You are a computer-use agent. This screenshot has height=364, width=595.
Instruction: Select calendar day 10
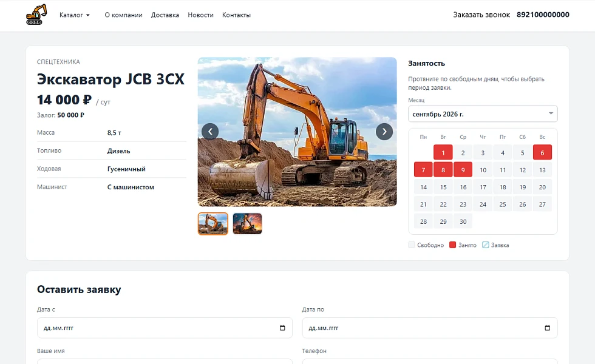[x=483, y=170]
